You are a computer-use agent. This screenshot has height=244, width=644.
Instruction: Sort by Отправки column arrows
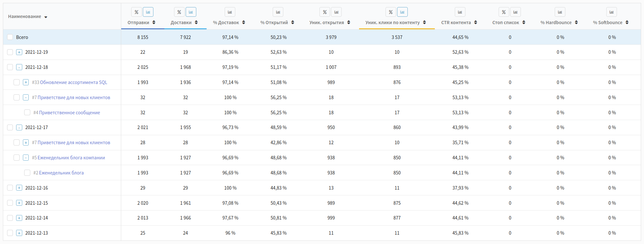pos(154,23)
